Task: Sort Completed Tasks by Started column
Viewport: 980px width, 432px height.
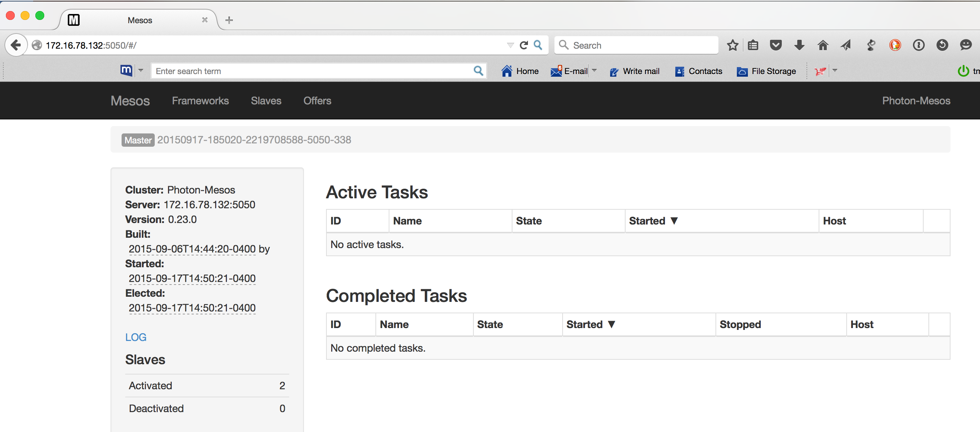Action: click(x=590, y=324)
